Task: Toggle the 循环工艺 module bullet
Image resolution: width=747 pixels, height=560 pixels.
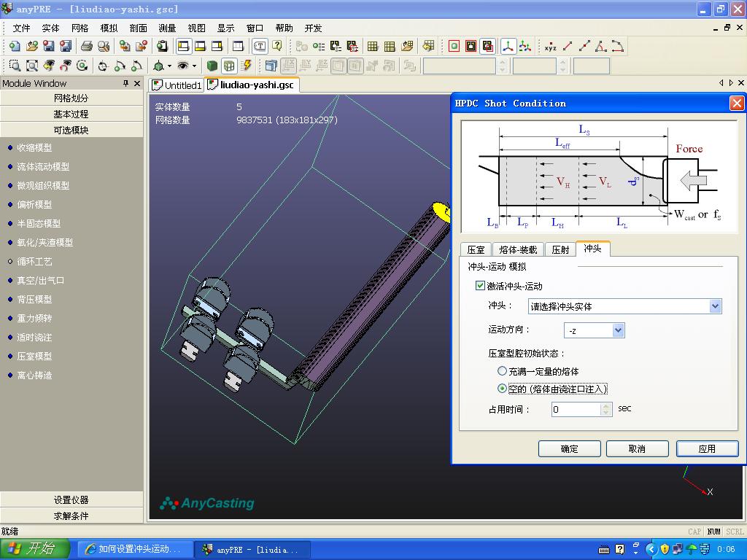Action: tap(10, 262)
